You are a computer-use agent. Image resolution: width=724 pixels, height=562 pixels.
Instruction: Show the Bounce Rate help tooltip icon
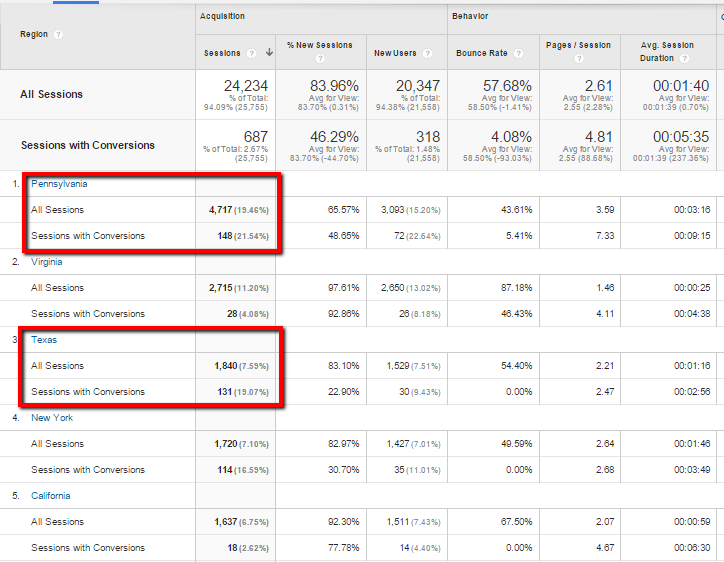518,53
